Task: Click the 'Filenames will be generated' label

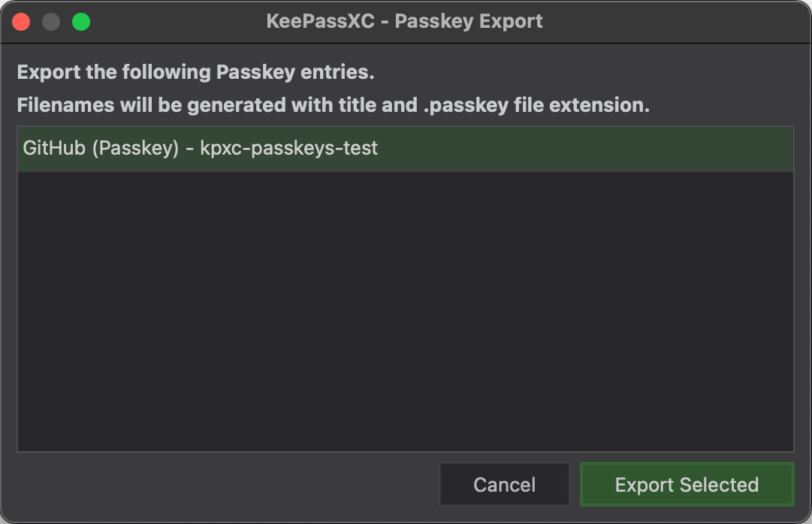Action: click(334, 105)
